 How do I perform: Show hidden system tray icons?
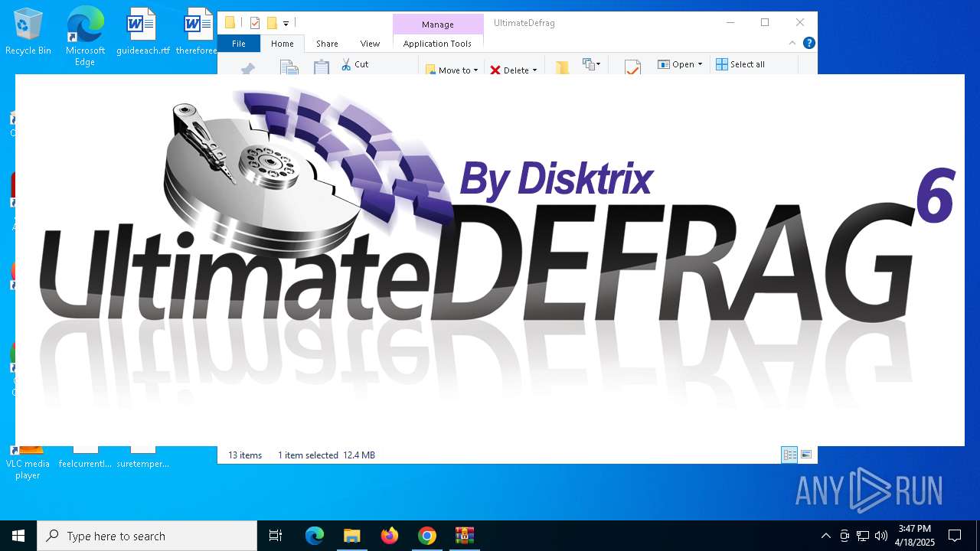pos(825,536)
